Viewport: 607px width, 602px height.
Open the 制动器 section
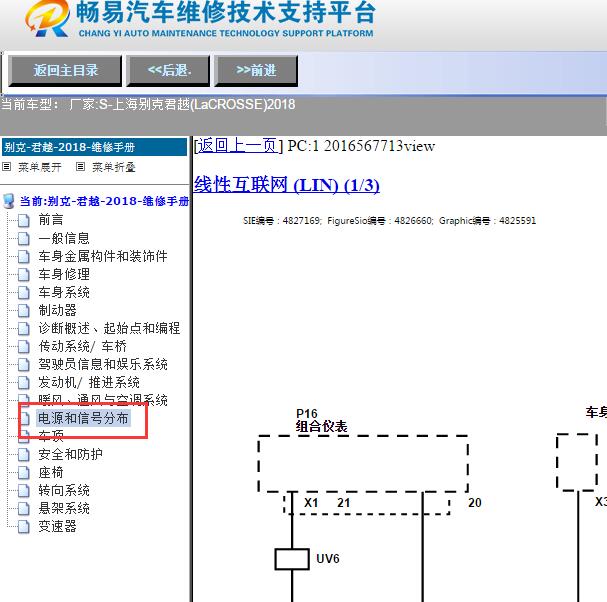57,310
